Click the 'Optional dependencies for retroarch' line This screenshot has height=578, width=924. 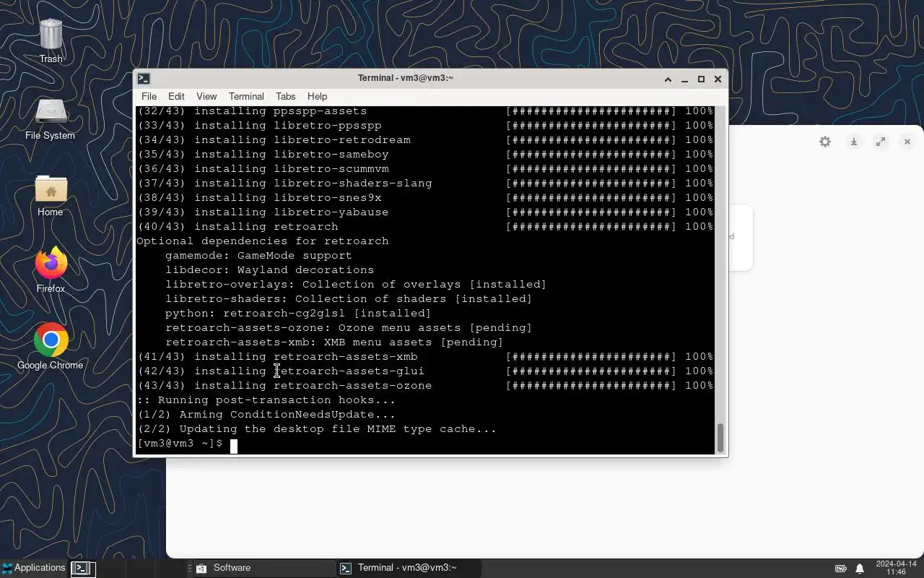(x=263, y=241)
